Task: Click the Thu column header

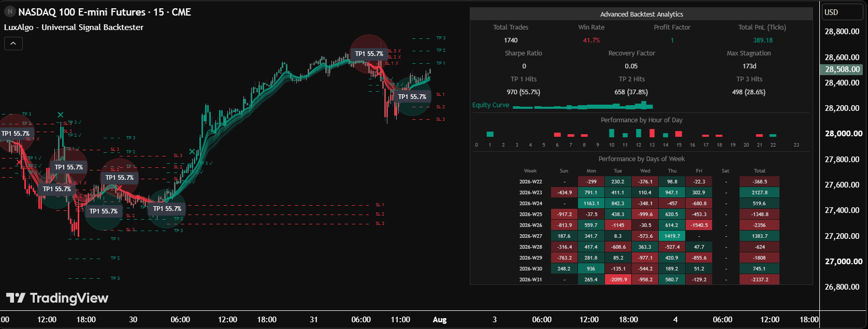Action: pos(672,171)
